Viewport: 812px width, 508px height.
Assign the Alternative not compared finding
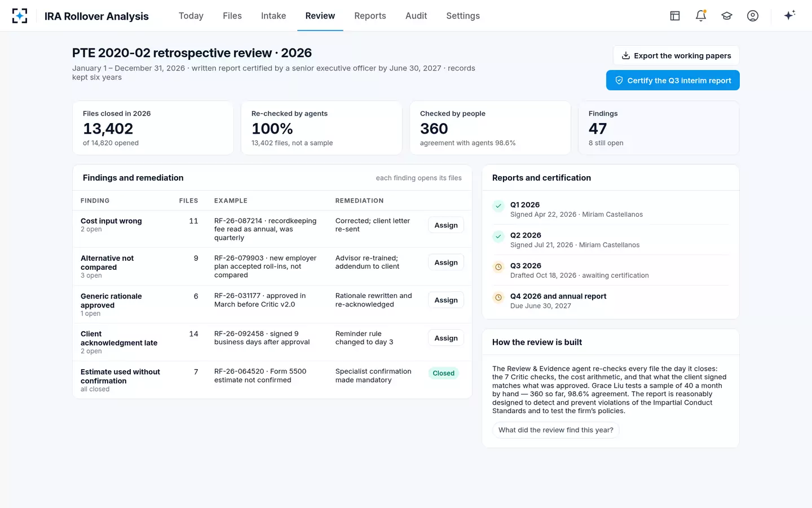pyautogui.click(x=446, y=262)
